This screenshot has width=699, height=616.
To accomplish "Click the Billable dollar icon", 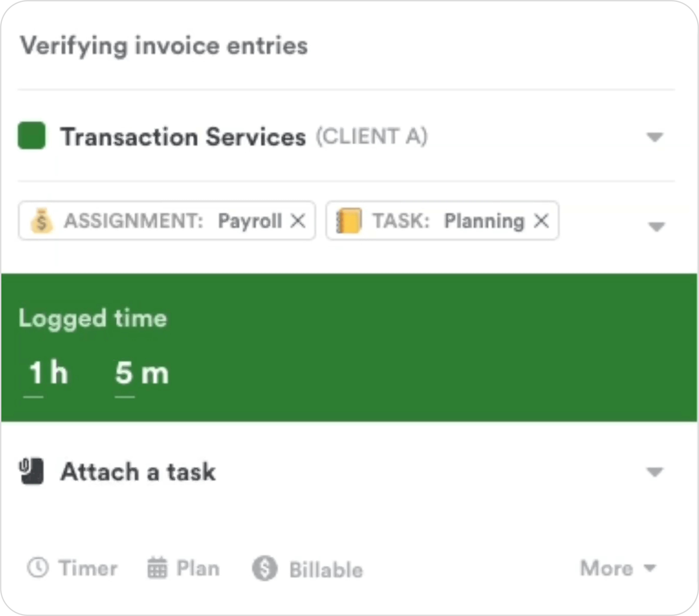I will [x=265, y=568].
